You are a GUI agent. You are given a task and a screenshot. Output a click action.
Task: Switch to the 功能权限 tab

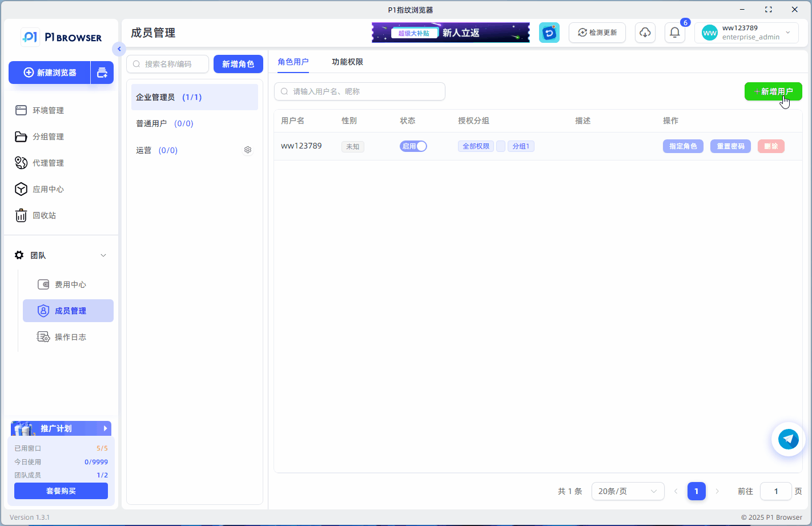coord(347,61)
